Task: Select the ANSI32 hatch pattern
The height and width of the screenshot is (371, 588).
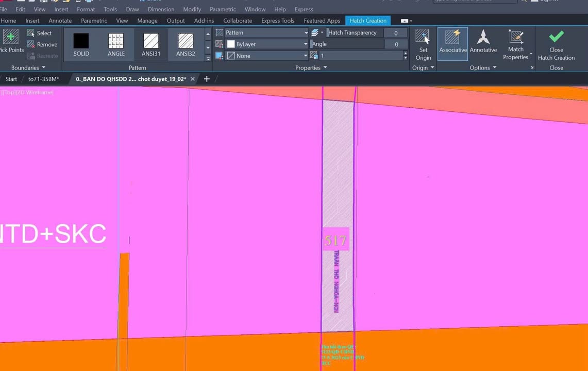Action: tap(186, 44)
